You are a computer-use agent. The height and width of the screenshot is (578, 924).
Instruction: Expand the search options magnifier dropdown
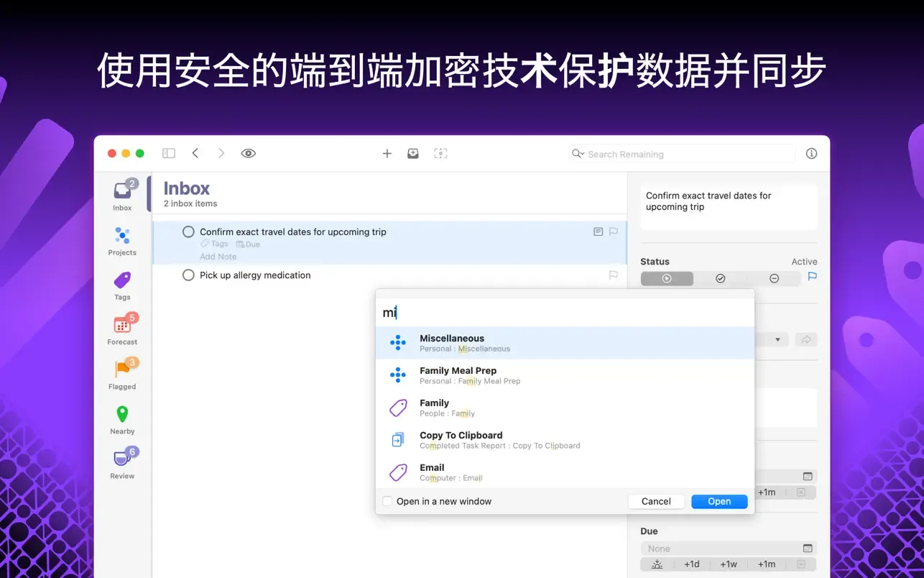coord(578,154)
